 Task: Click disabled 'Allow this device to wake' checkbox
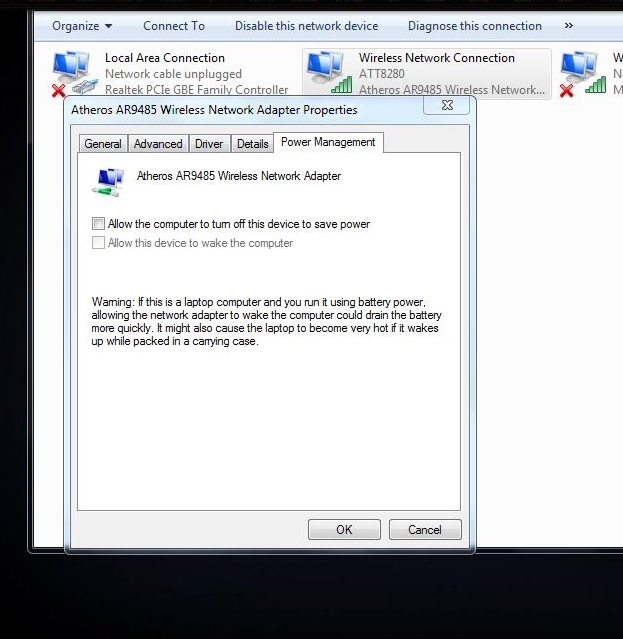point(98,243)
